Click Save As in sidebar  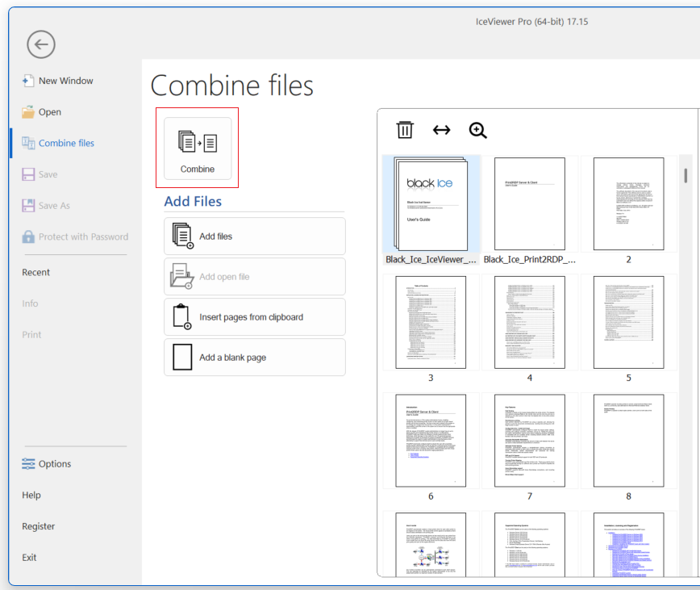46,206
